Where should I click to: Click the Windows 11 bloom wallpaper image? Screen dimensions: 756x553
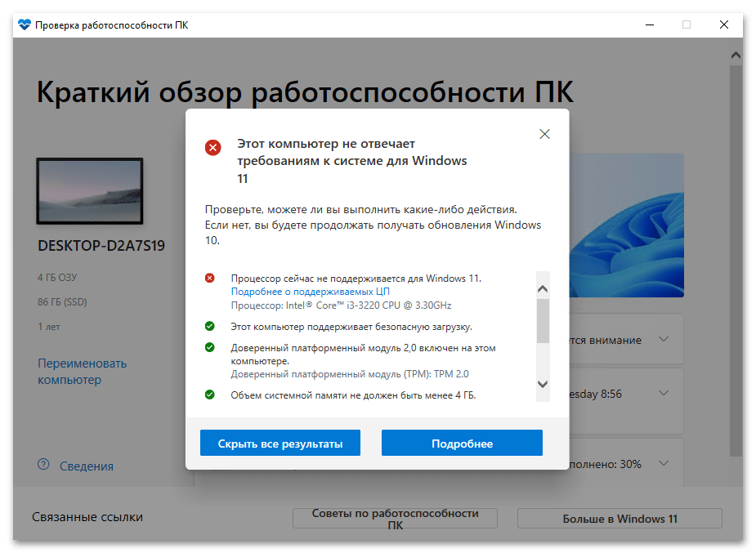click(626, 225)
